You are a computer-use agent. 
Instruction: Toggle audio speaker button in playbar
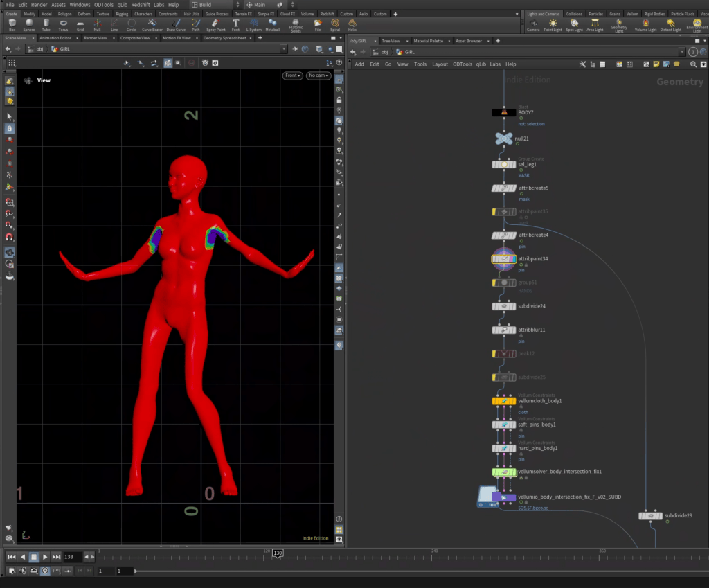pos(23,571)
